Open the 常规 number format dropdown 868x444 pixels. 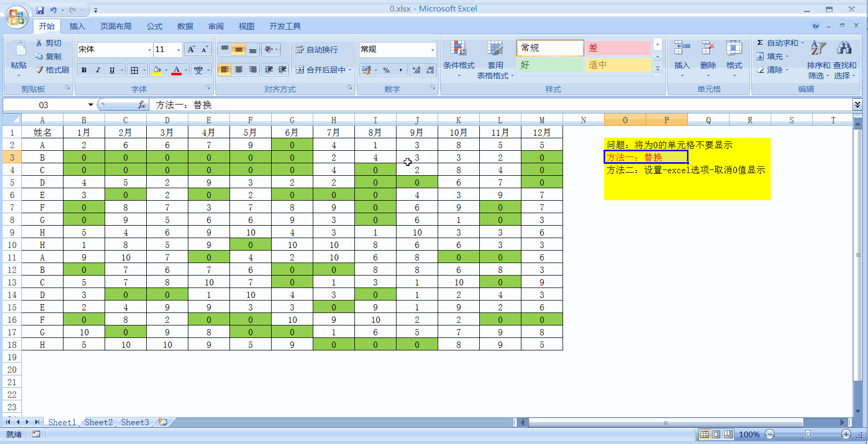[x=432, y=50]
